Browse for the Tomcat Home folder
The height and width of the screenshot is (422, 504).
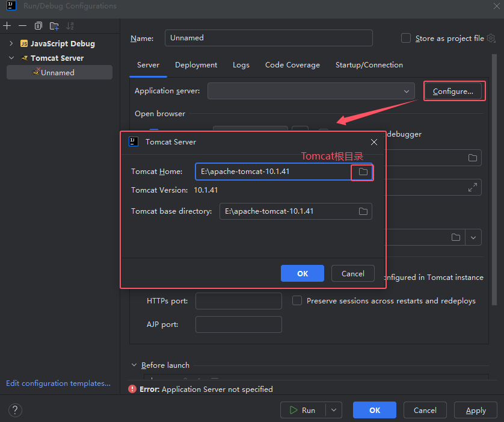click(x=363, y=172)
